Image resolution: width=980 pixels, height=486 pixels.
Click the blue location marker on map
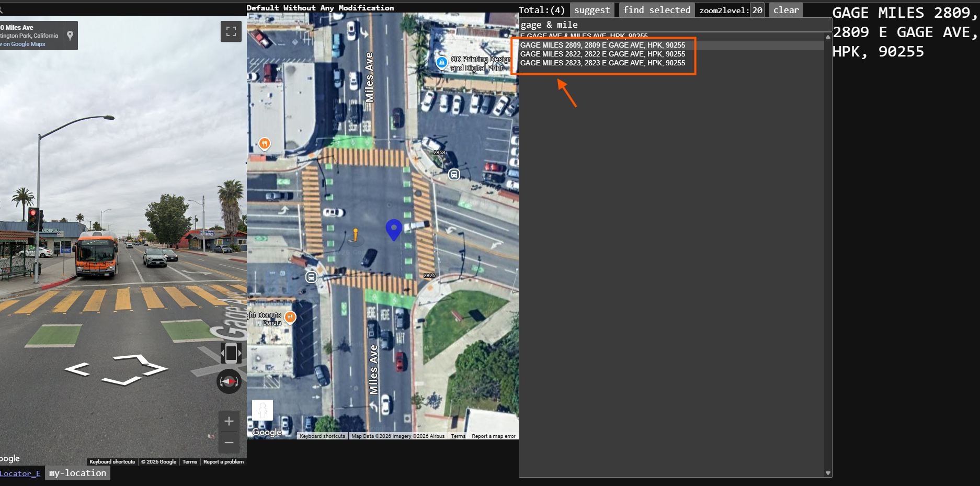[394, 230]
